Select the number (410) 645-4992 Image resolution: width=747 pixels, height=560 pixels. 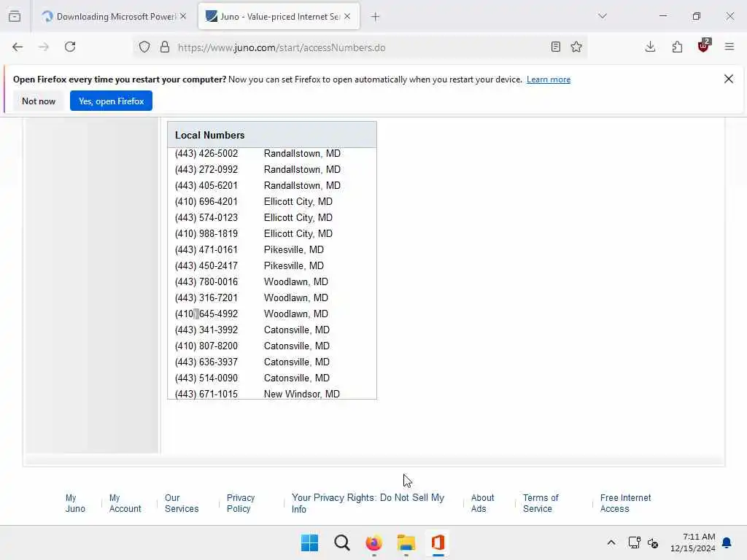tap(206, 314)
